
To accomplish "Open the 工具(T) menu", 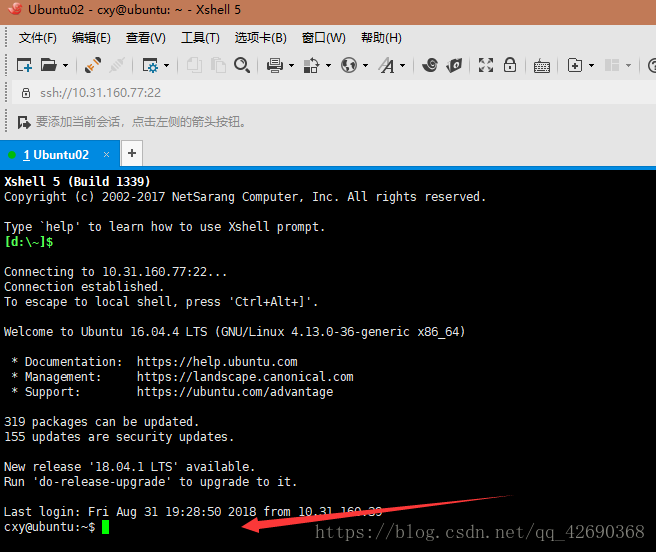I will point(200,38).
